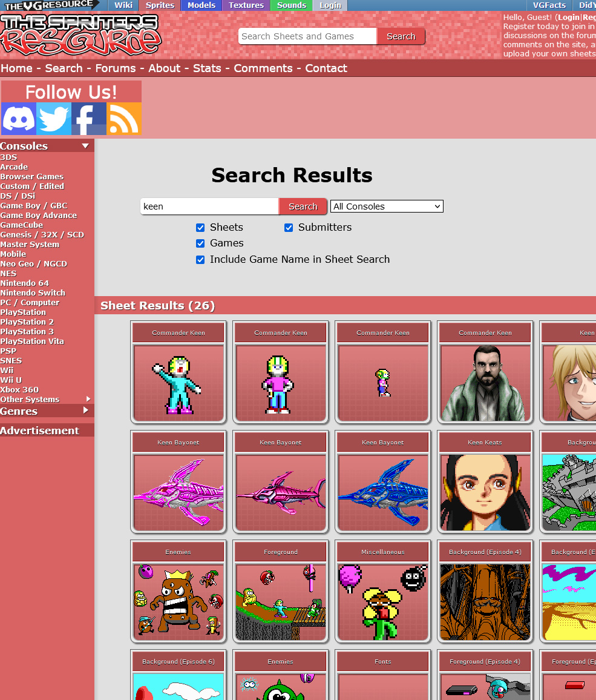Open the Genesis / 32X / SCD link
Screen dimensions: 596x700
click(x=42, y=235)
